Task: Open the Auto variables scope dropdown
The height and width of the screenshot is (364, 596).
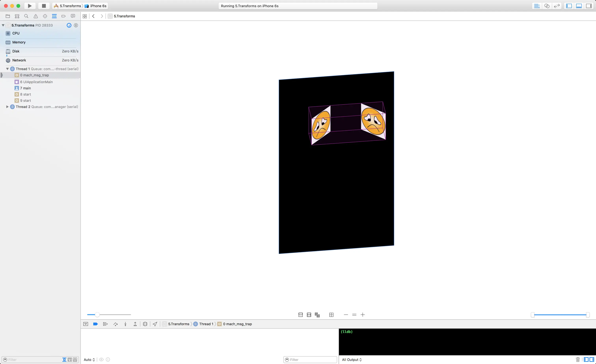Action: click(x=89, y=360)
